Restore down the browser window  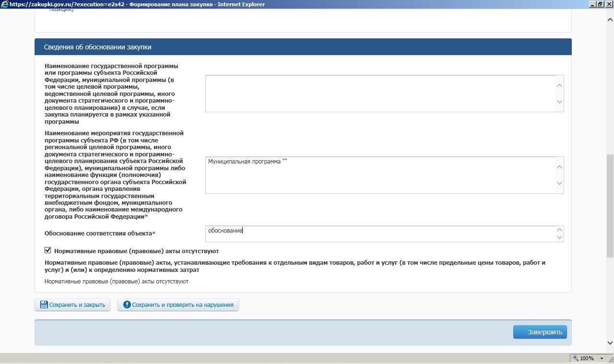pos(600,4)
